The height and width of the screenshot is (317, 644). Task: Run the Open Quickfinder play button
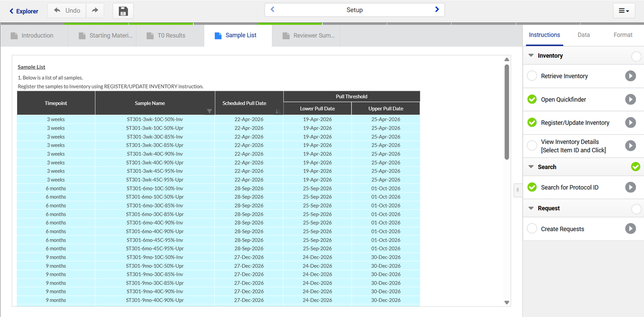[x=631, y=99]
